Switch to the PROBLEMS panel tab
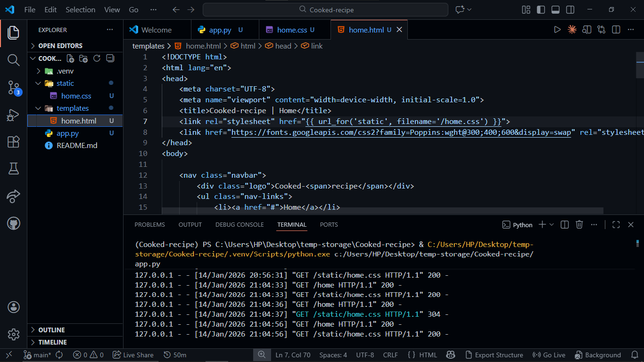 [149, 225]
